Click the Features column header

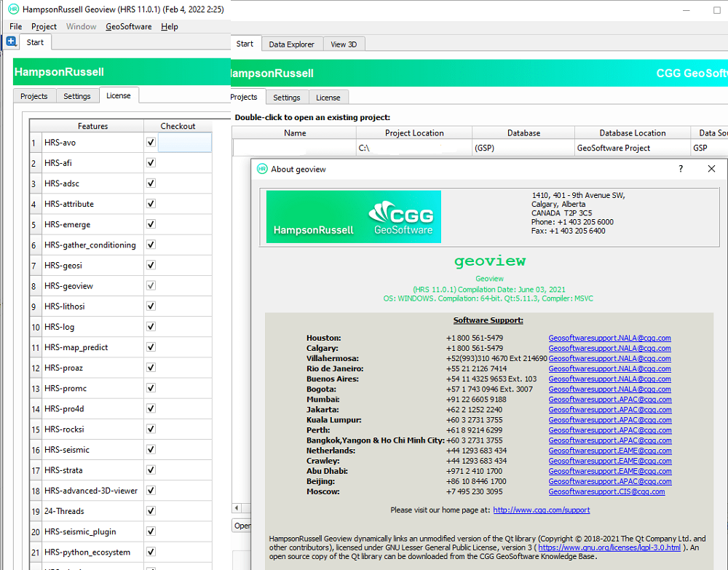click(92, 126)
